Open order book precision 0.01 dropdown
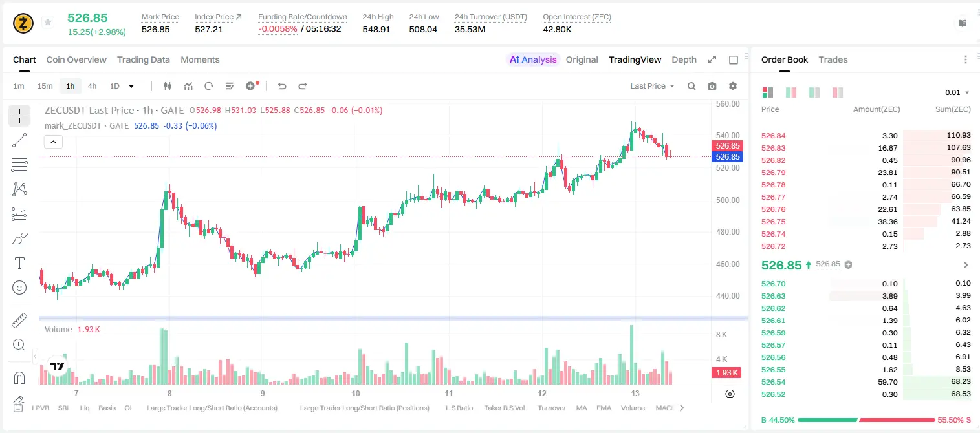Screen dimensions: 980x433 (x=957, y=92)
